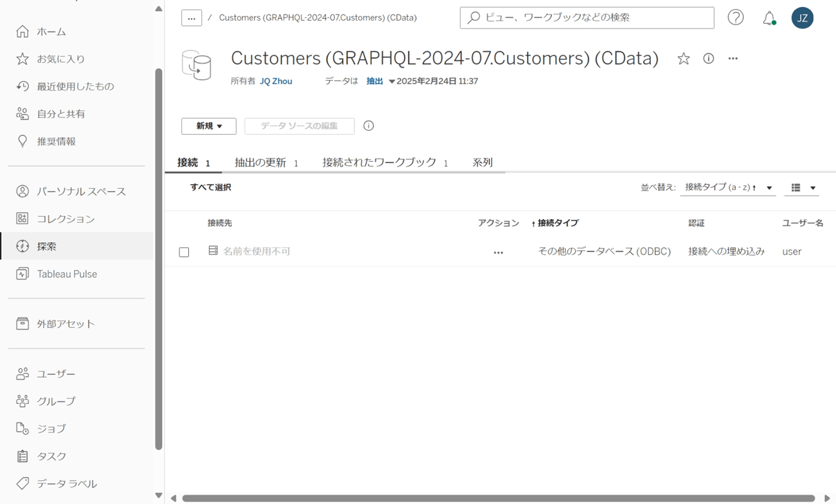This screenshot has width=836, height=504.
Task: Click その他のデータベース (ODBC) cell
Action: point(604,251)
